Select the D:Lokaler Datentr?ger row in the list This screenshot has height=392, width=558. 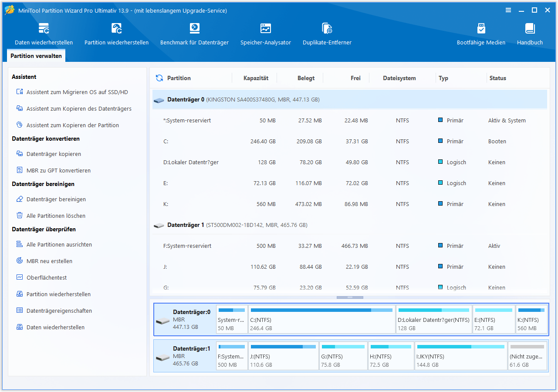point(350,162)
